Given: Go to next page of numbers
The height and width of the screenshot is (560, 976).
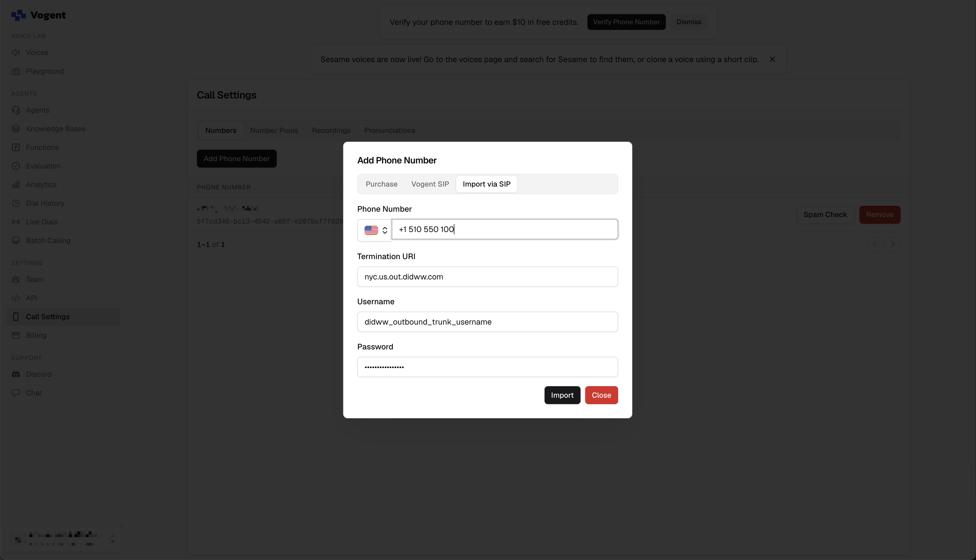Looking at the screenshot, I should point(892,245).
